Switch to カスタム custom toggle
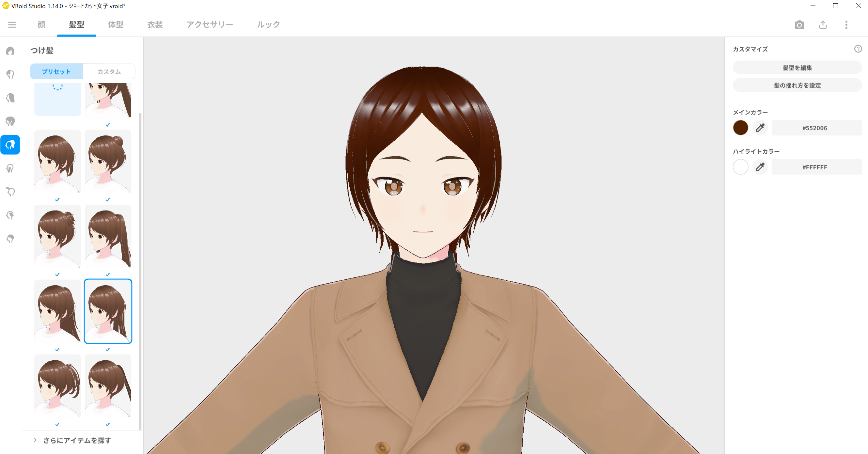The width and height of the screenshot is (868, 454). tap(109, 71)
